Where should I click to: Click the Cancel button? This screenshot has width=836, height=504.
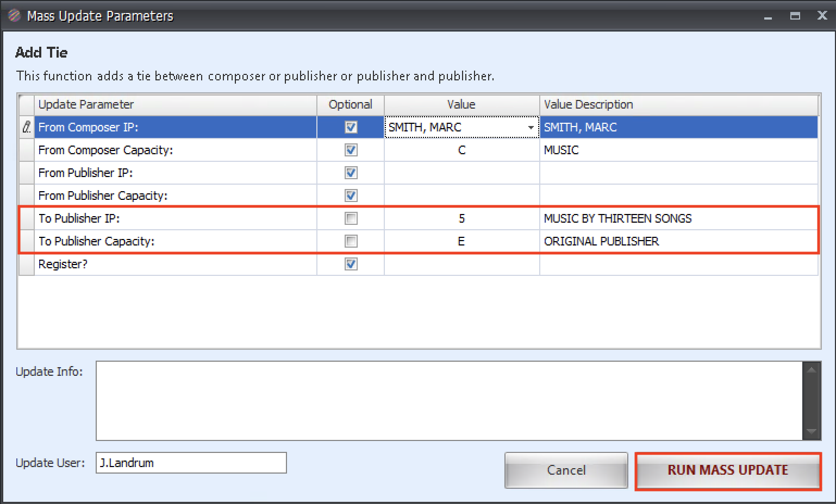click(566, 470)
